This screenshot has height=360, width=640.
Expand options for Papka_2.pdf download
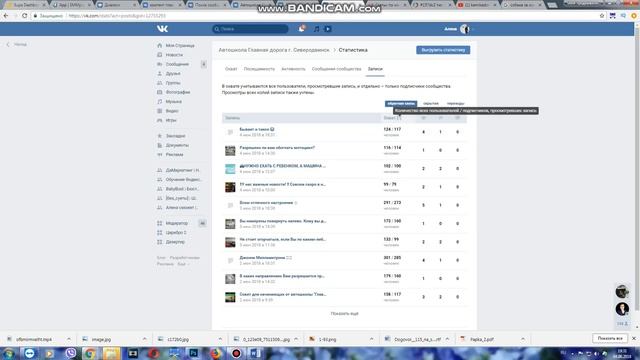[x=523, y=339]
